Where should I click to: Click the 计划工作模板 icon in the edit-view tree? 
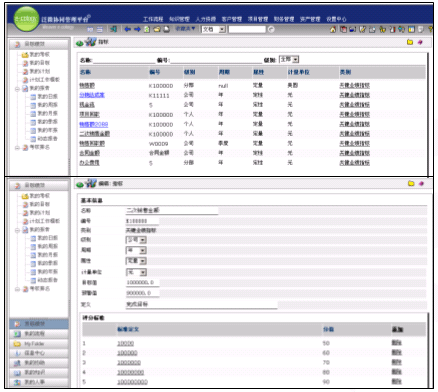tap(25, 221)
